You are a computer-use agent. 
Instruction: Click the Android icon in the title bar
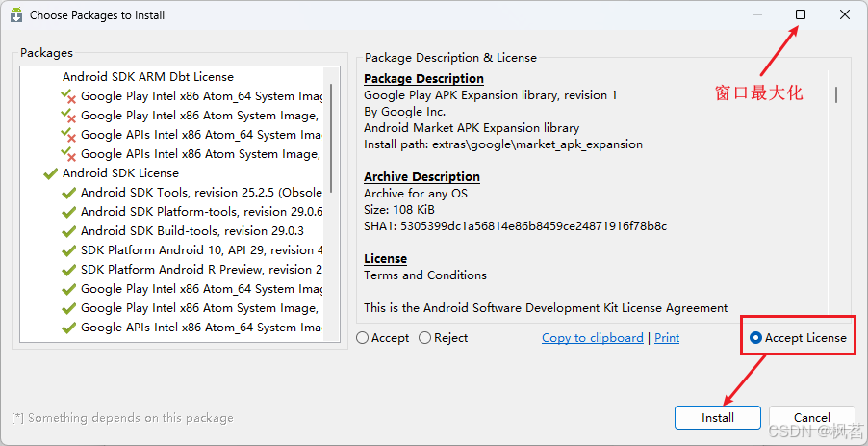coord(16,15)
